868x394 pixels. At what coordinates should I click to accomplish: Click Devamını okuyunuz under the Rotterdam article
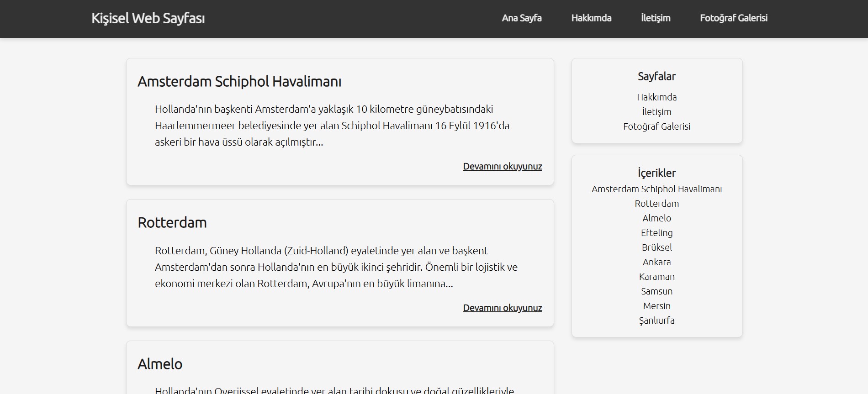click(503, 308)
